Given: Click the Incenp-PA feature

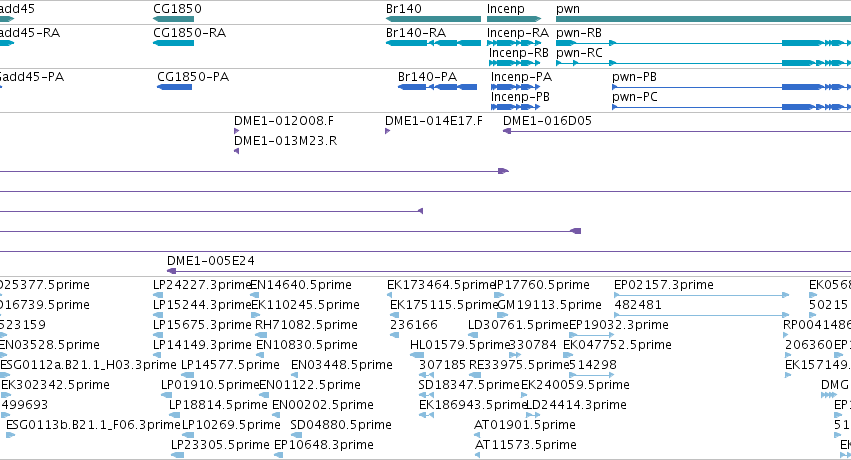Looking at the screenshot, I should [516, 87].
